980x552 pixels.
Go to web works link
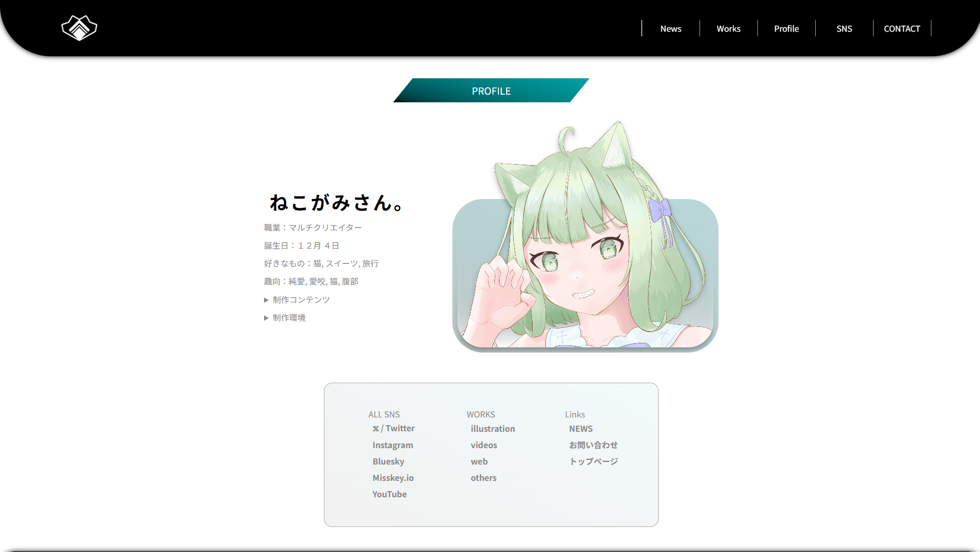tap(479, 461)
